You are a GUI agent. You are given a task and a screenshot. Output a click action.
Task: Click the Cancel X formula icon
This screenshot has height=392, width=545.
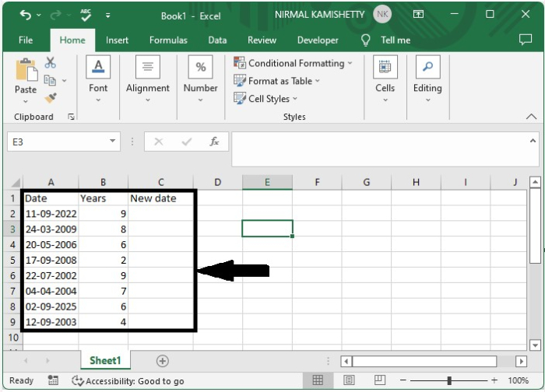(x=159, y=142)
